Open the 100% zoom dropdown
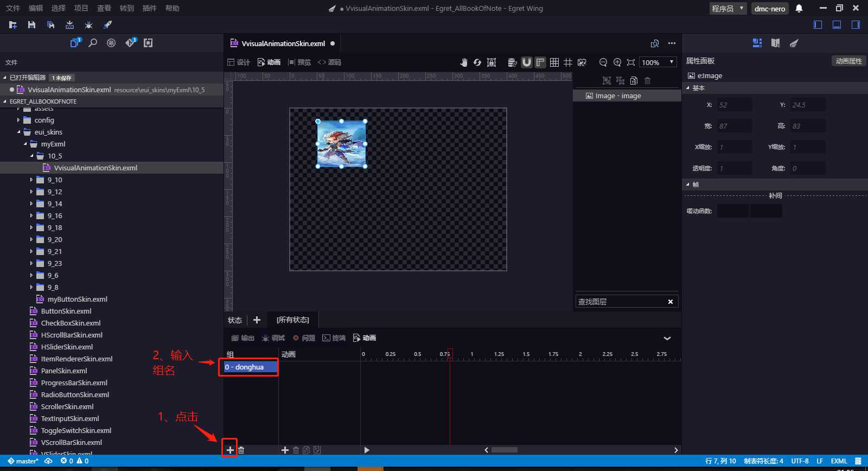The height and width of the screenshot is (471, 868). point(658,62)
